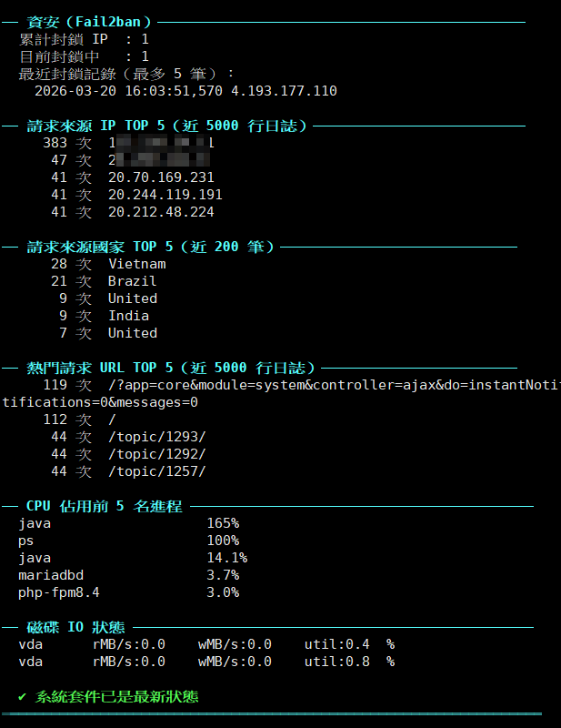Click the mariadbd process name

coord(51,575)
